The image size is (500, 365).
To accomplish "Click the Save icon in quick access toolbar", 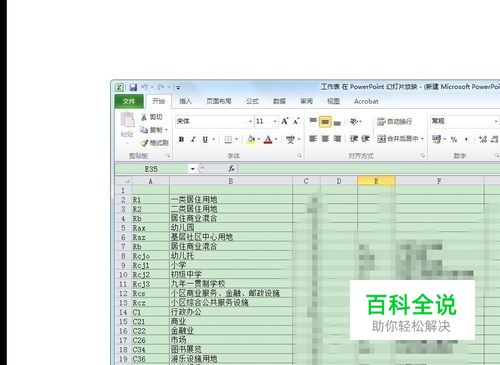I will [x=133, y=87].
